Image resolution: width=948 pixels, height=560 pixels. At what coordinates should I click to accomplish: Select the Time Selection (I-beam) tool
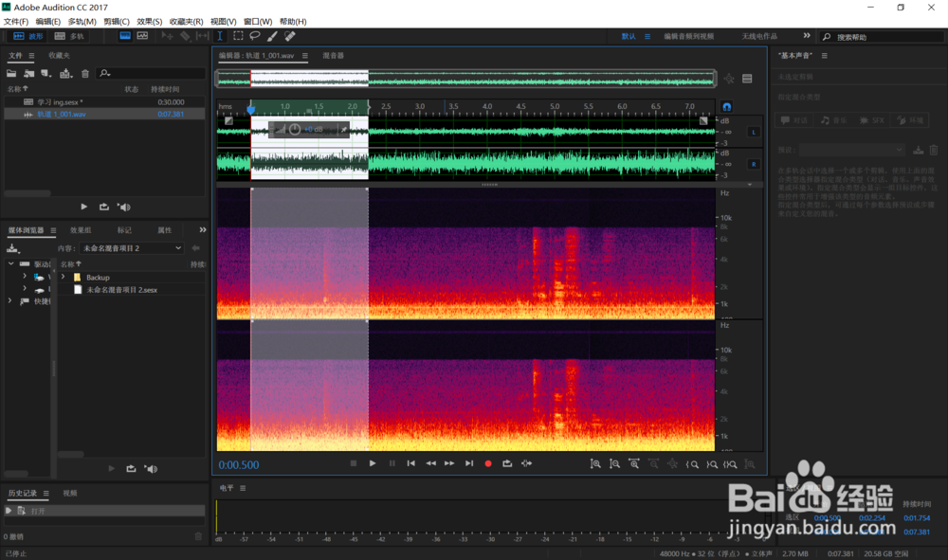point(220,36)
